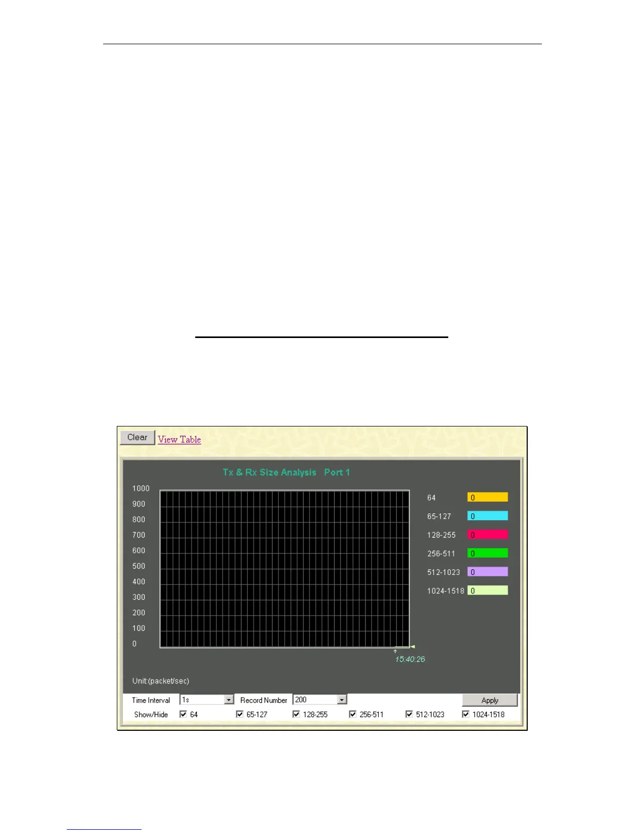Screen dimensions: 644x834
Task: Toggle the 256-511 show/hide checkbox
Action: (353, 714)
